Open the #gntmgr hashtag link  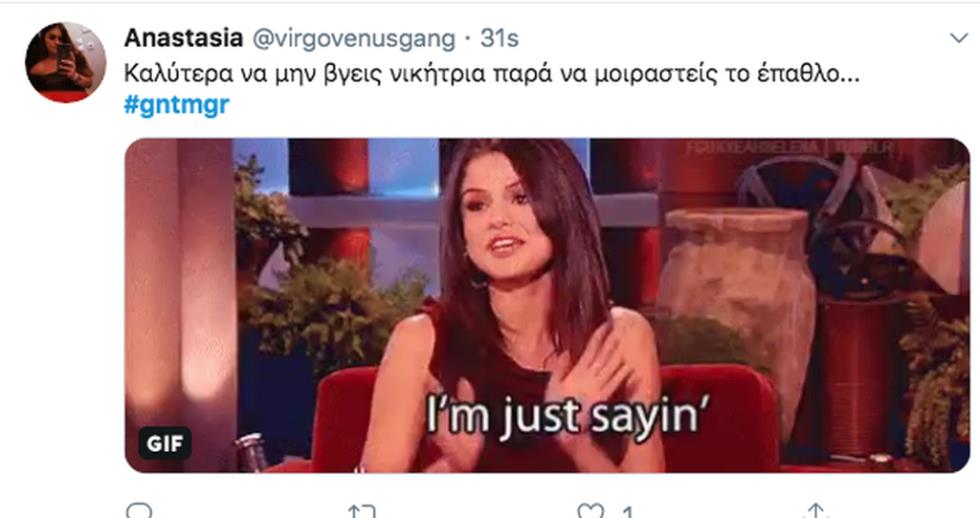[177, 104]
